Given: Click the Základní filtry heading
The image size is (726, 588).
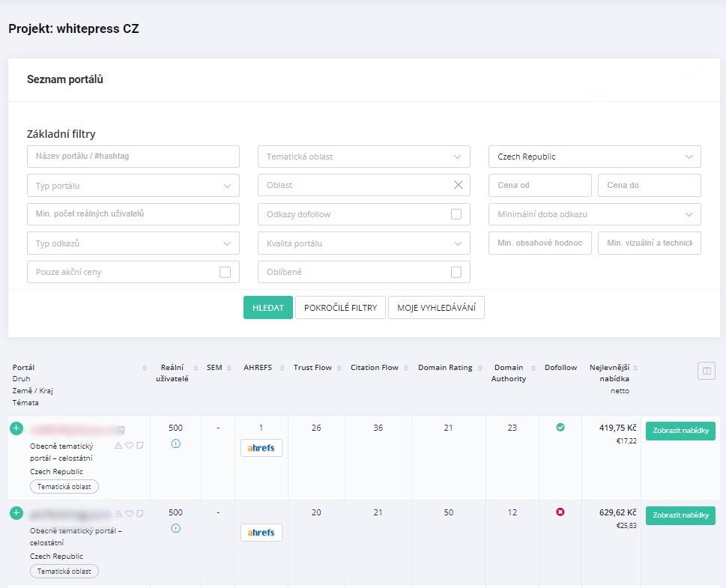Looking at the screenshot, I should tap(61, 134).
